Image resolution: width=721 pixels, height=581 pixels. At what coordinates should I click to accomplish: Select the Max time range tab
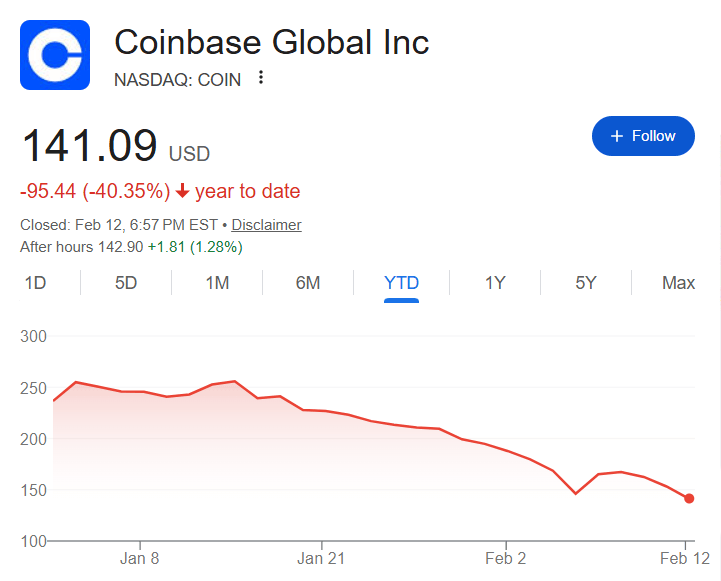(x=678, y=283)
